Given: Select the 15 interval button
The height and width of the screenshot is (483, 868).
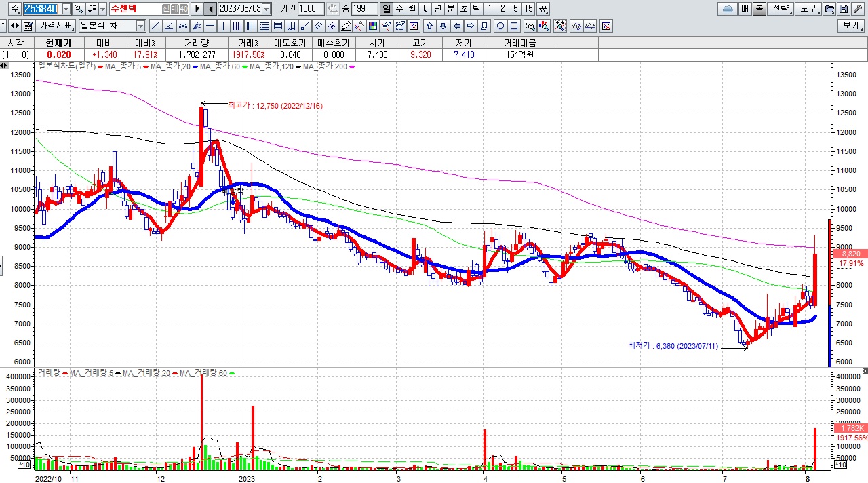Looking at the screenshot, I should point(529,9).
